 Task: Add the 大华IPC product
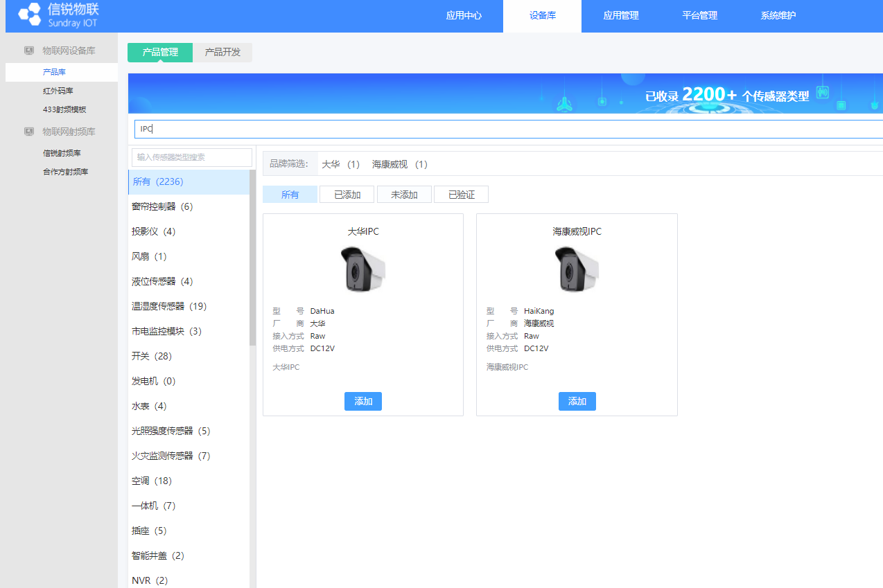click(x=363, y=402)
